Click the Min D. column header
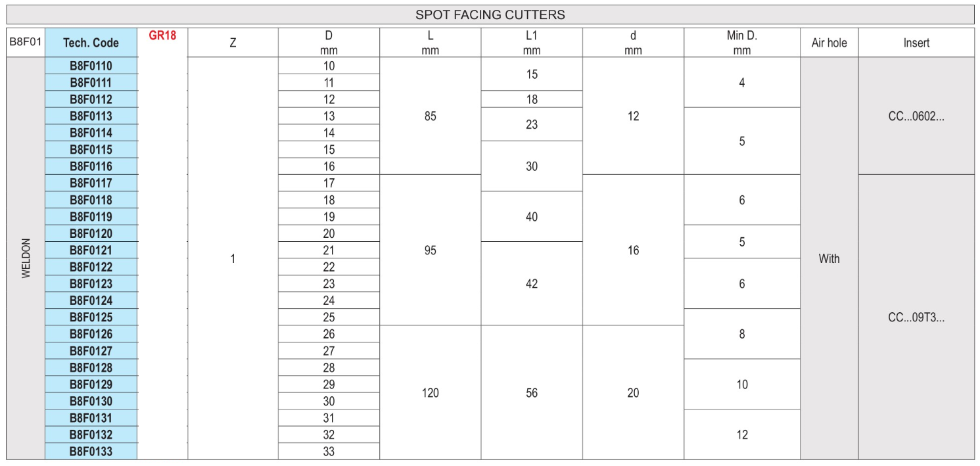This screenshot has height=466, width=980. (x=741, y=43)
